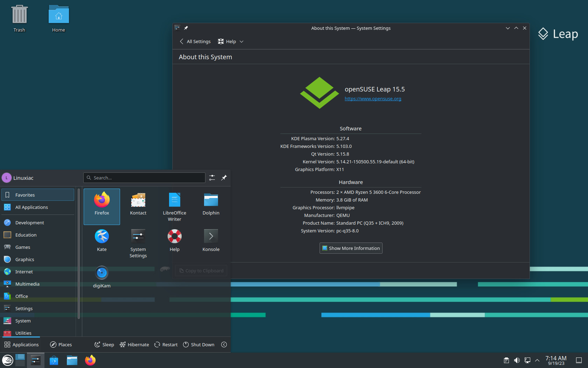The width and height of the screenshot is (588, 368).
Task: Launch Firefox from the Favorites grid
Action: [x=102, y=206]
